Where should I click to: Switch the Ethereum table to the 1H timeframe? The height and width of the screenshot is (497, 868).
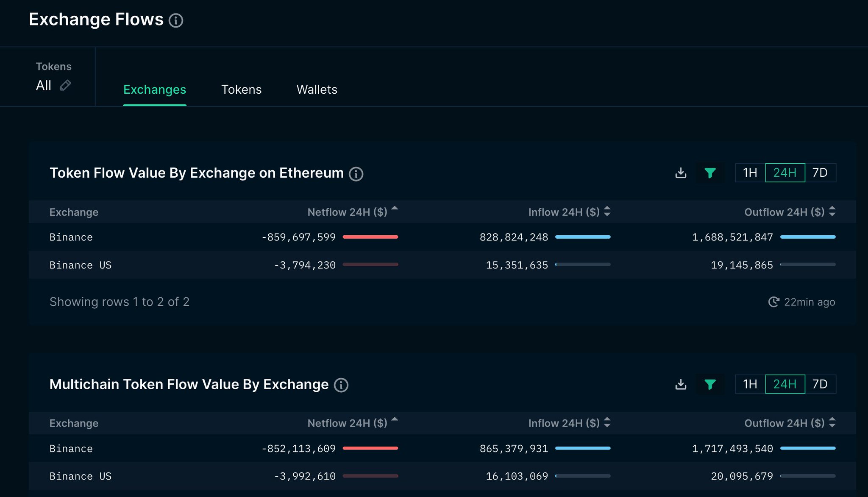tap(749, 173)
